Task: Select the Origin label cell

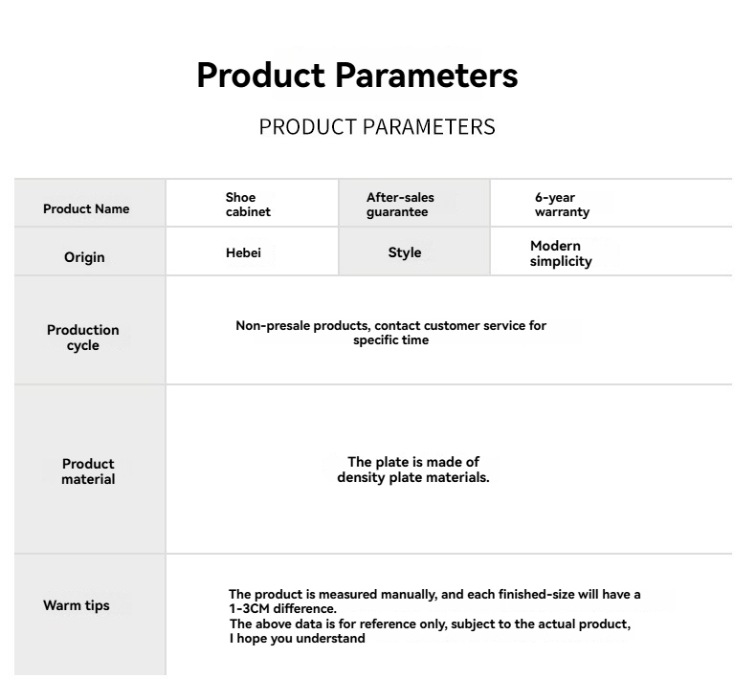Action: [x=84, y=257]
